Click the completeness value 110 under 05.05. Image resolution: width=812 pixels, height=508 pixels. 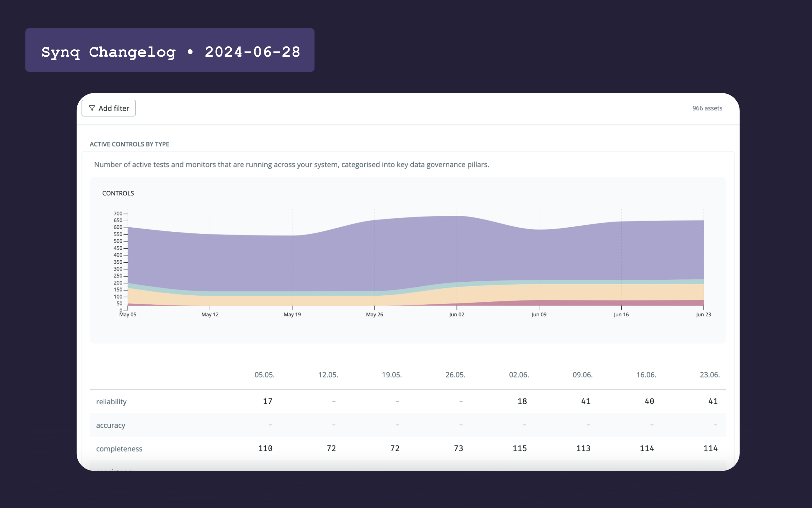265,448
